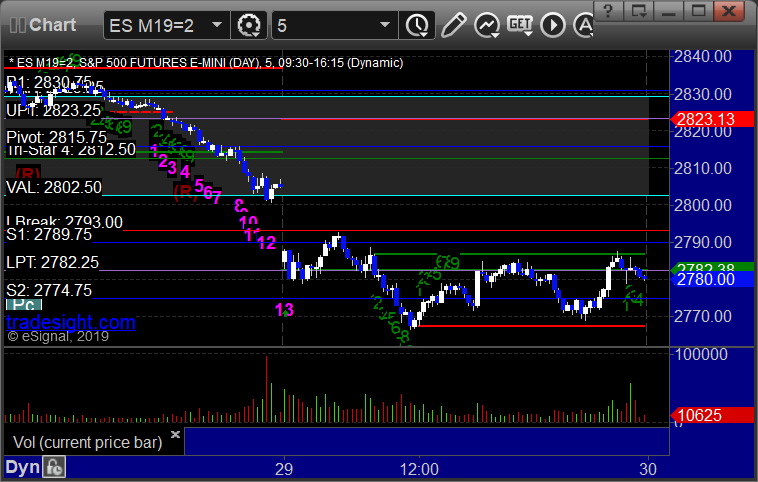The height and width of the screenshot is (482, 758).
Task: Open the studies chart-line icon
Action: [487, 23]
